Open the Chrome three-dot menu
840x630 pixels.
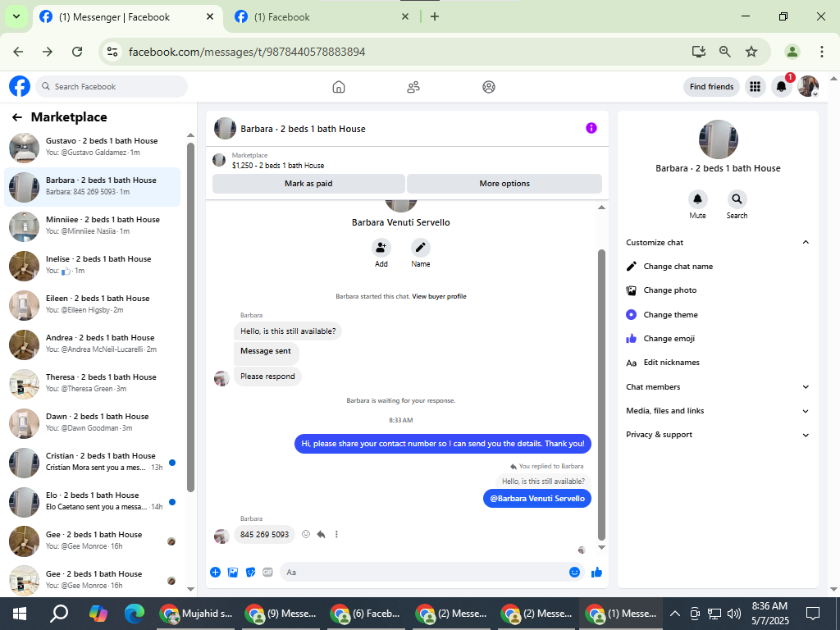pyautogui.click(x=822, y=52)
